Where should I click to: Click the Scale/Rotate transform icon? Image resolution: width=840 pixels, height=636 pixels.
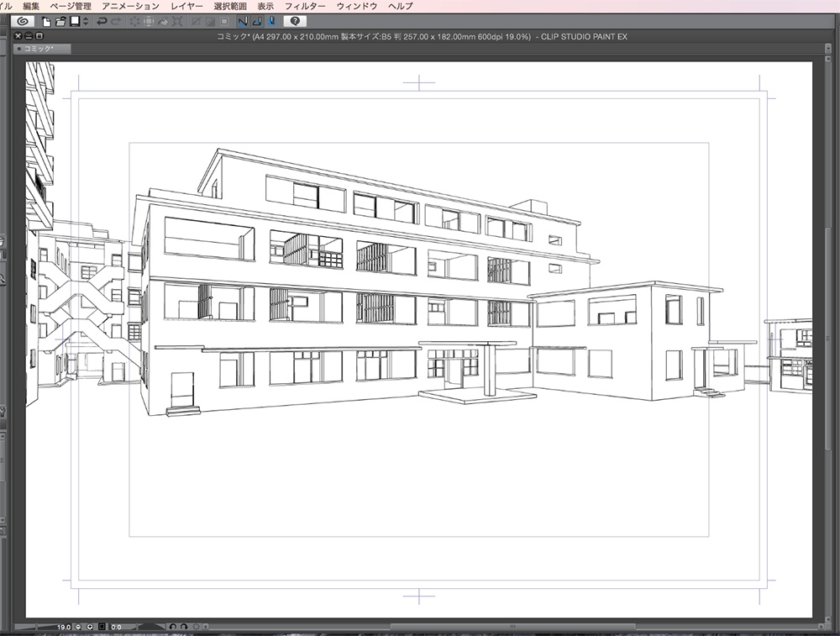click(177, 22)
